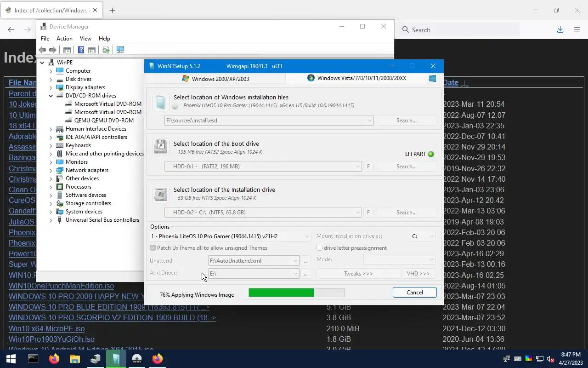588x368 pixels.
Task: Open a new browser tab with the plus button
Action: tap(112, 10)
